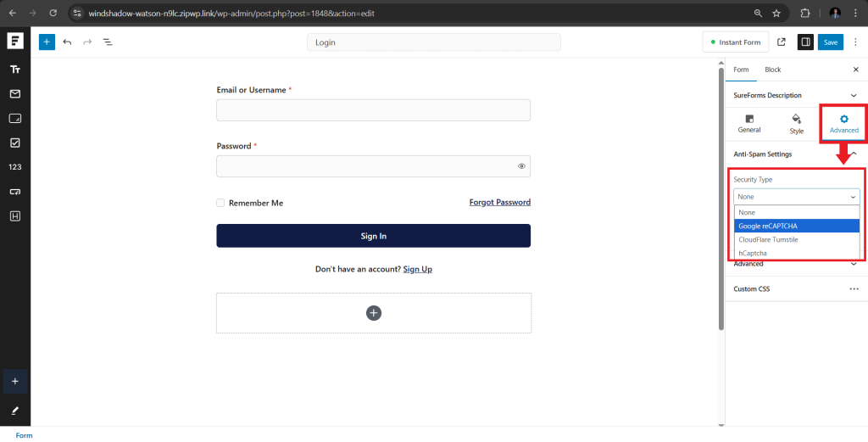Click the Login form title field
Image resolution: width=868 pixels, height=442 pixels.
(x=434, y=42)
